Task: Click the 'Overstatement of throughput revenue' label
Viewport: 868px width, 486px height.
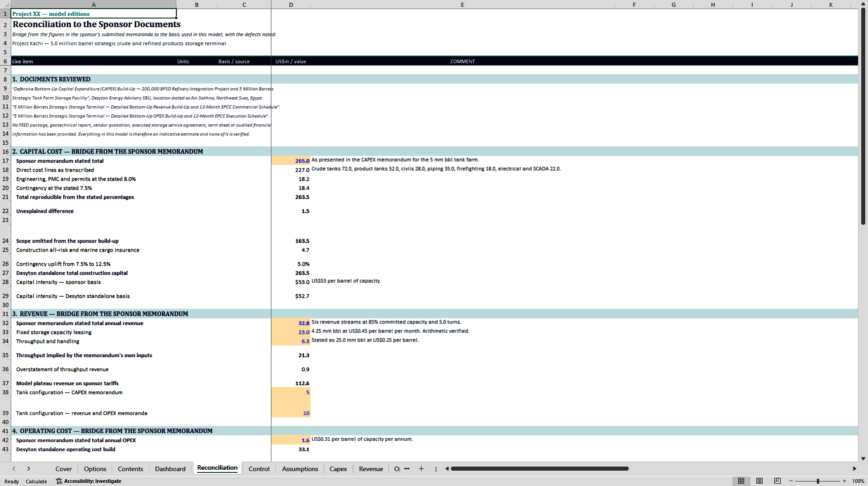Action: [62, 369]
